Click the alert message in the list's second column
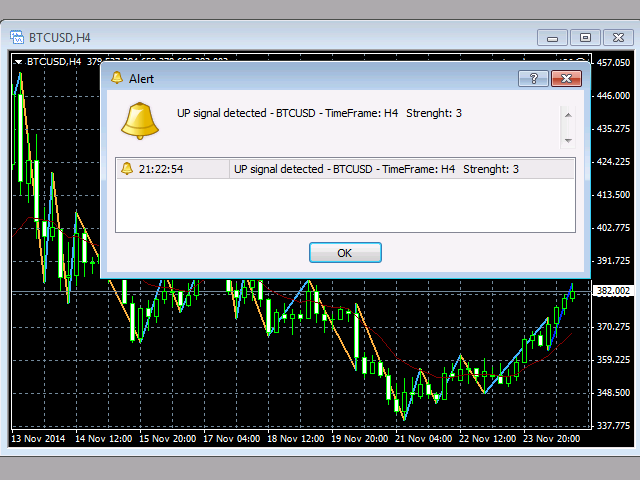This screenshot has width=640, height=480. coord(376,169)
